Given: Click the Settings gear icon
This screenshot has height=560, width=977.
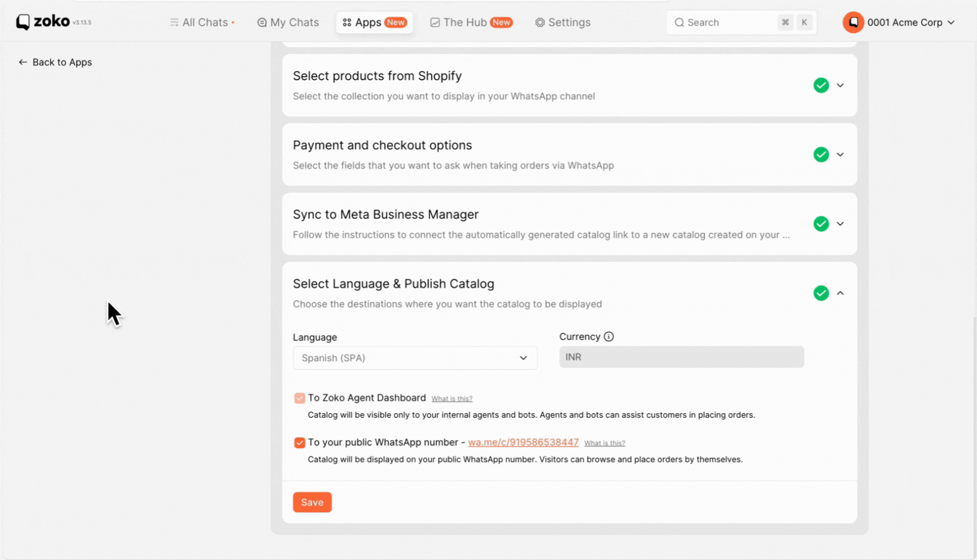Looking at the screenshot, I should [540, 22].
